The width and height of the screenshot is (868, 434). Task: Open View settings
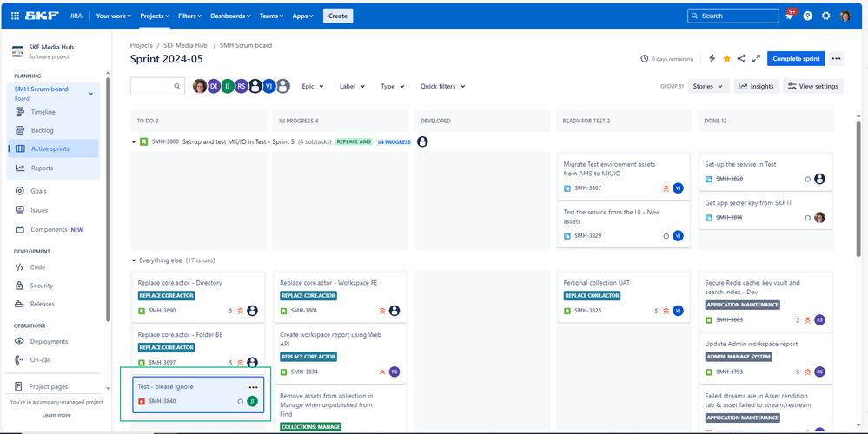[x=813, y=86]
